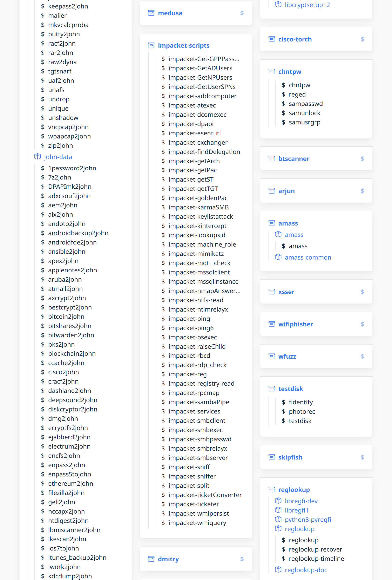The height and width of the screenshot is (580, 392).
Task: Click the cube icon beside amass-common
Action: pyautogui.click(x=278, y=257)
